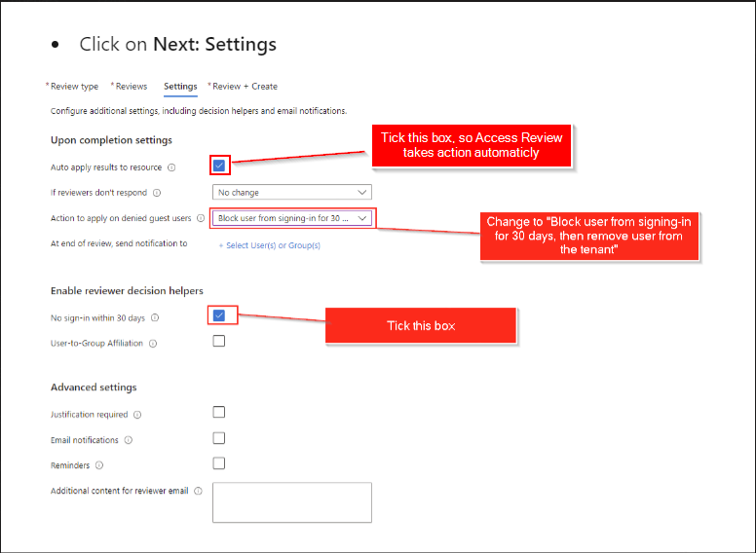Toggle the No sign-in within 30 days checkbox
756x553 pixels.
click(219, 314)
